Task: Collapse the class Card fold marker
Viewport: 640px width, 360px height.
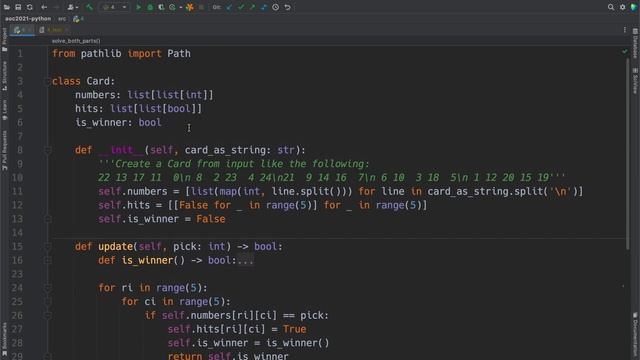Action: coord(48,81)
